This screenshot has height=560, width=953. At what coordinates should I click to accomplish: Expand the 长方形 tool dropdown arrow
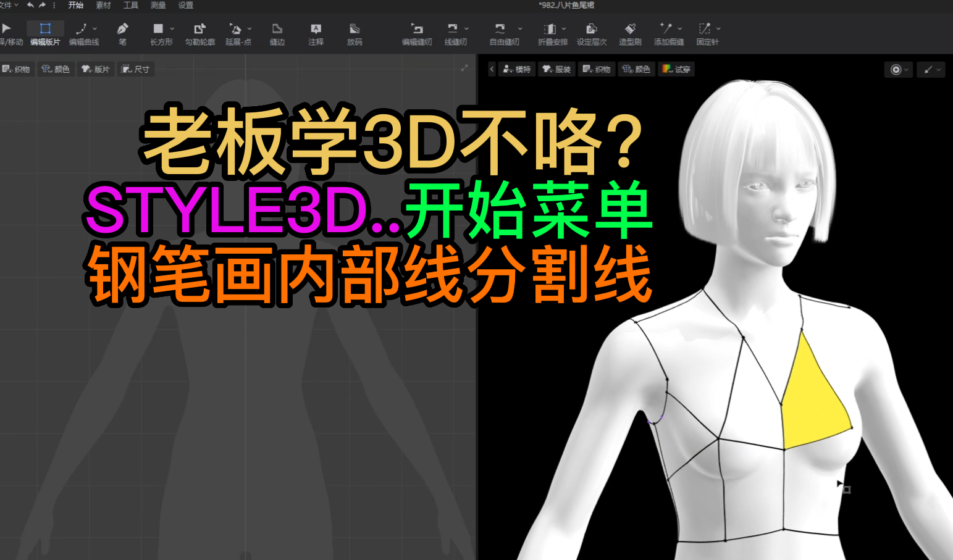click(172, 28)
